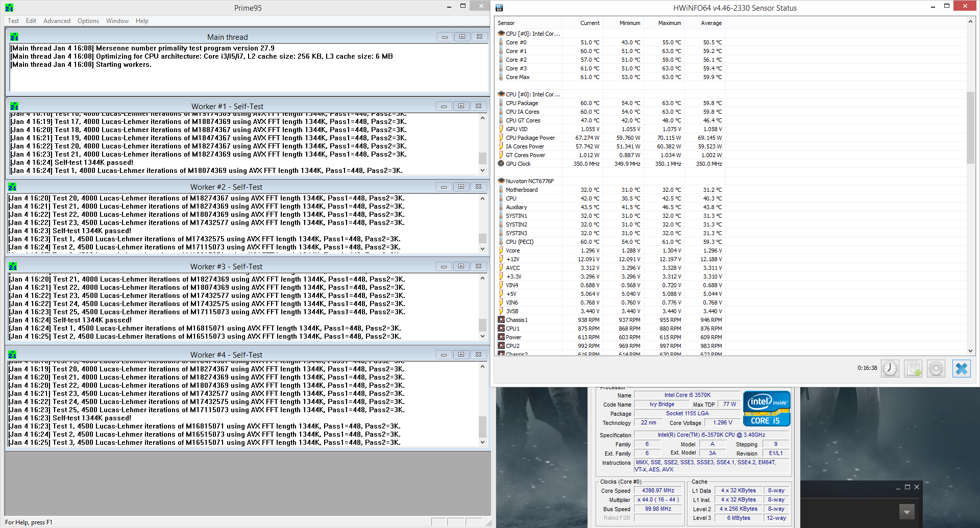Select the CPU GT Cores row label
The height and width of the screenshot is (528, 980).
pos(523,120)
